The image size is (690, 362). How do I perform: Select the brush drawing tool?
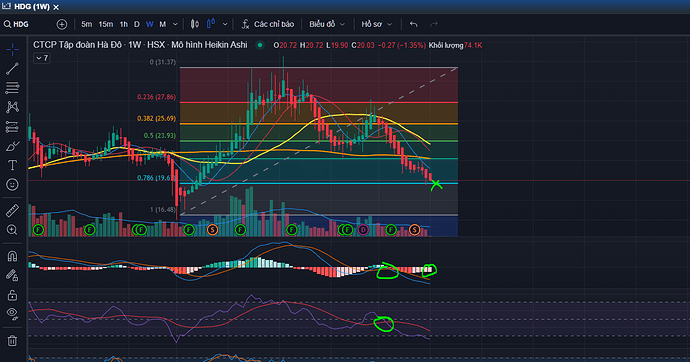click(12, 146)
